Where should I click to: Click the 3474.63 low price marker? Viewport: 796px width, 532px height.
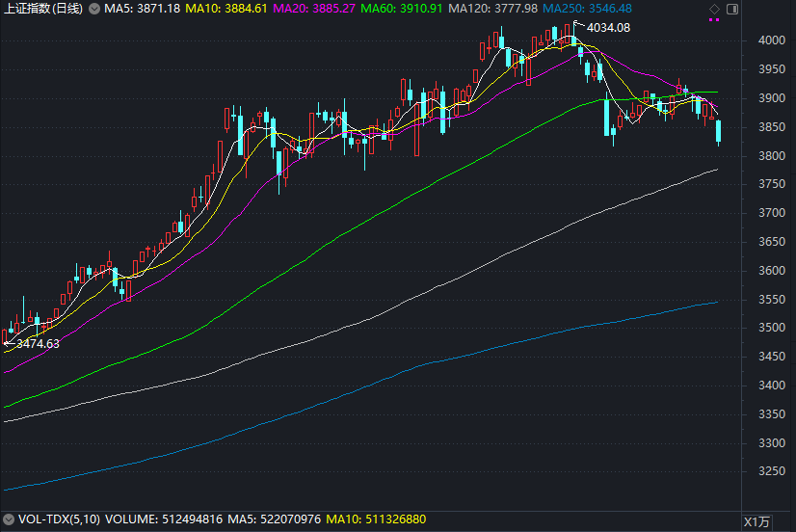pyautogui.click(x=38, y=343)
